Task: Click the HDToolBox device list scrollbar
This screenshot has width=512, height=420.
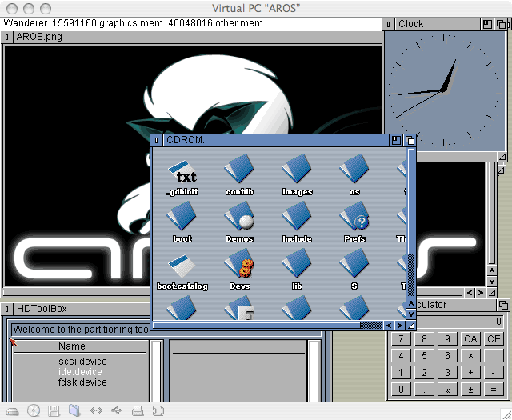Action: pos(157,371)
